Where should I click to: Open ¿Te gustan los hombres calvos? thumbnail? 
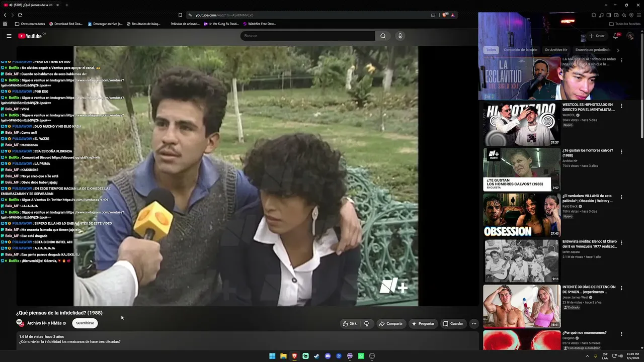coord(522,169)
